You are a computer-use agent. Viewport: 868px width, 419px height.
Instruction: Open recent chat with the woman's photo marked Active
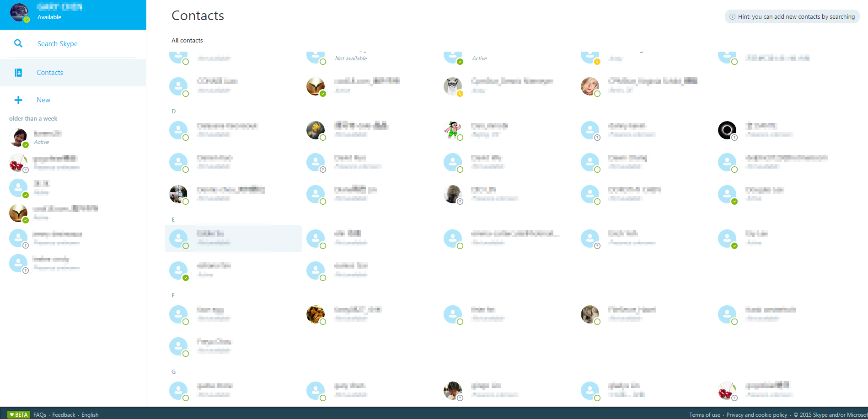pyautogui.click(x=73, y=137)
